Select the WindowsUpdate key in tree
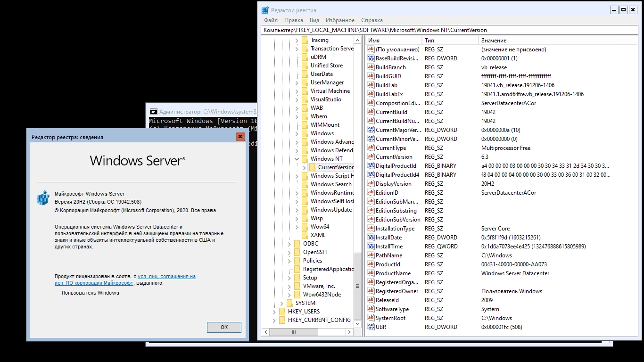This screenshot has height=362, width=644. [x=331, y=210]
